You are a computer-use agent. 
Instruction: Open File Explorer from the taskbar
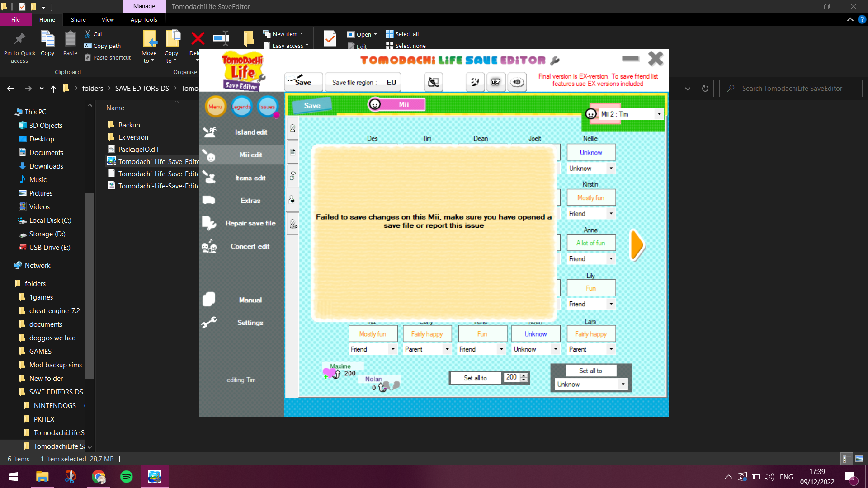coord(42,477)
